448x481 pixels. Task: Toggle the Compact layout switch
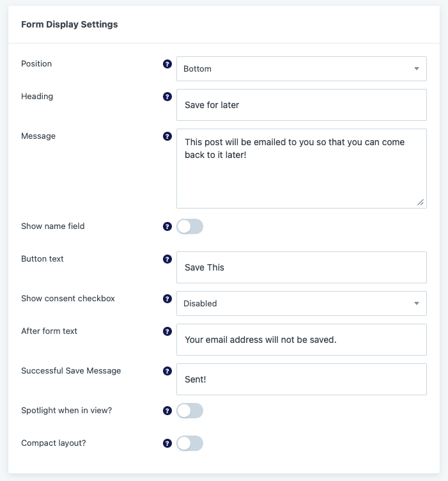(190, 443)
